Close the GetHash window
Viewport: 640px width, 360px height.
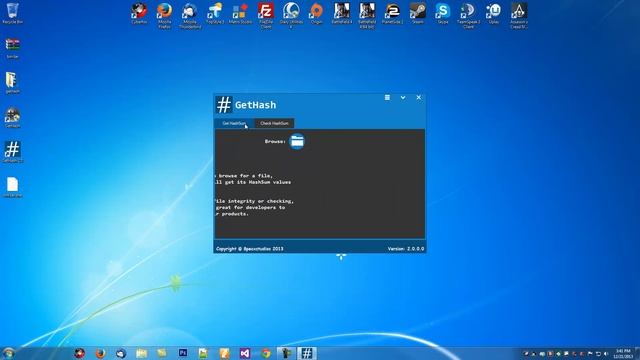click(418, 98)
